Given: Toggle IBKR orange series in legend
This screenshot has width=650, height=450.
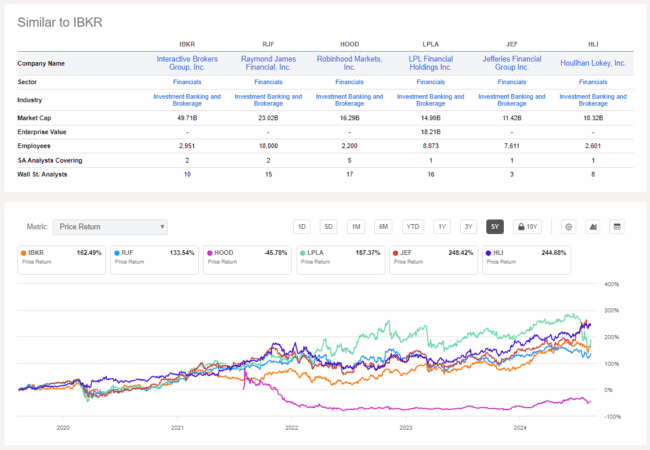Looking at the screenshot, I should pyautogui.click(x=61, y=260).
